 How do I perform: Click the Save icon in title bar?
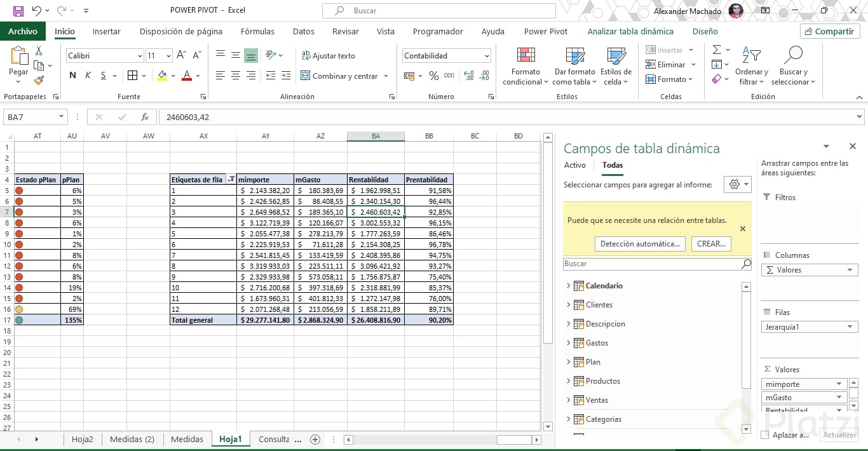(x=18, y=11)
